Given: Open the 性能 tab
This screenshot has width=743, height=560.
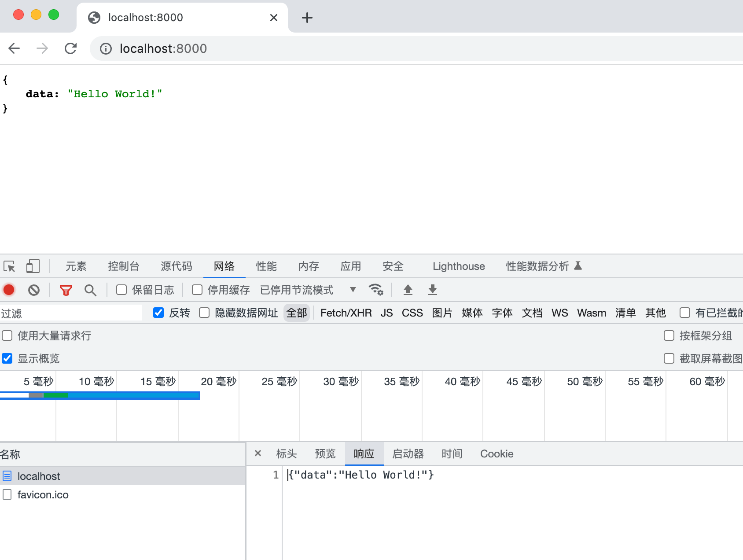Looking at the screenshot, I should (x=267, y=266).
